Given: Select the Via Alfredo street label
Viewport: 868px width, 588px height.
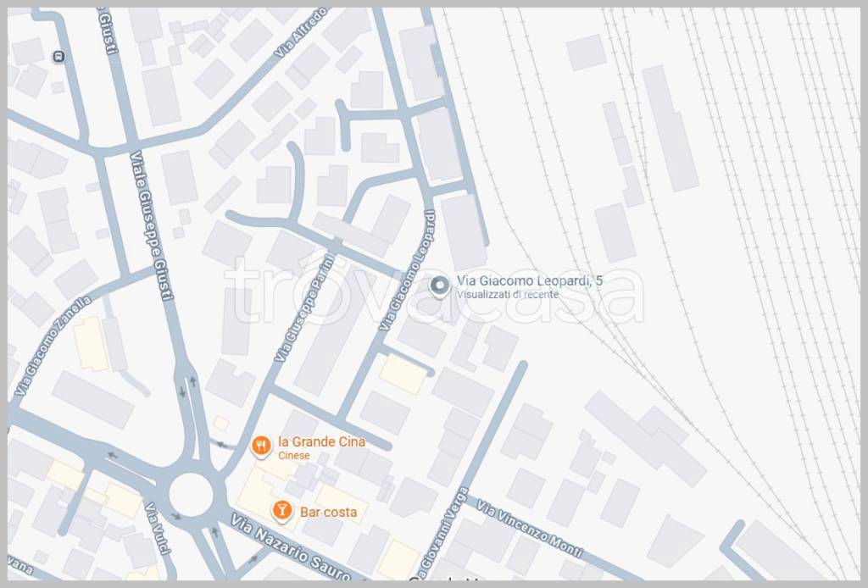Looking at the screenshot, I should (301, 32).
